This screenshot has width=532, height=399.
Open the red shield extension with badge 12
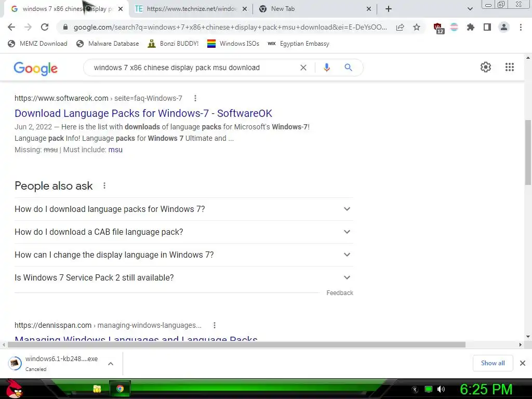tap(438, 28)
